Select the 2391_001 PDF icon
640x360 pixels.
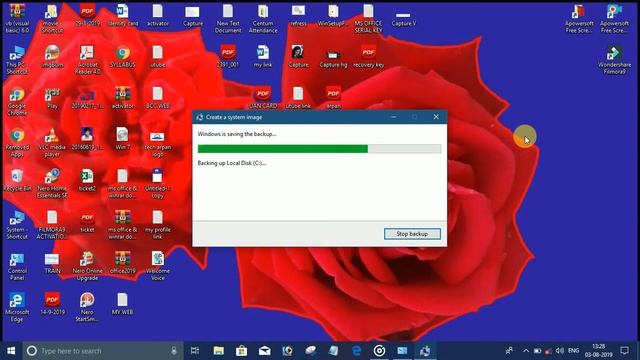228,57
